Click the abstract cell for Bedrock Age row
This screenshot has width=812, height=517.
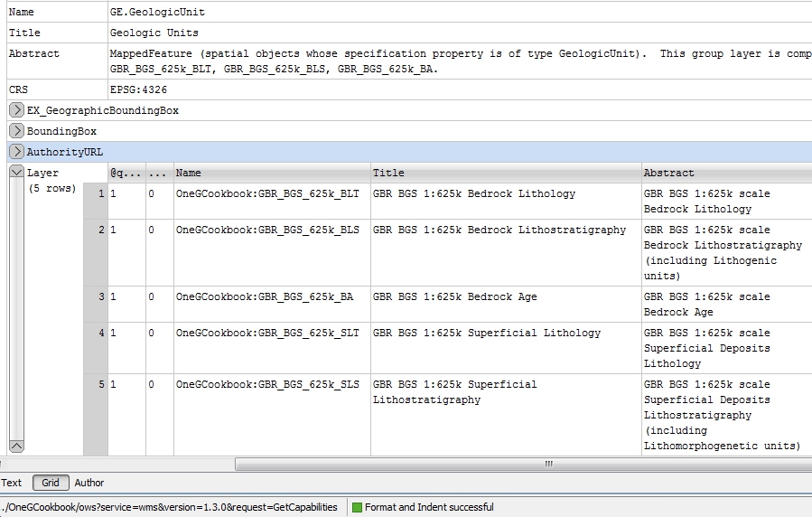point(727,304)
